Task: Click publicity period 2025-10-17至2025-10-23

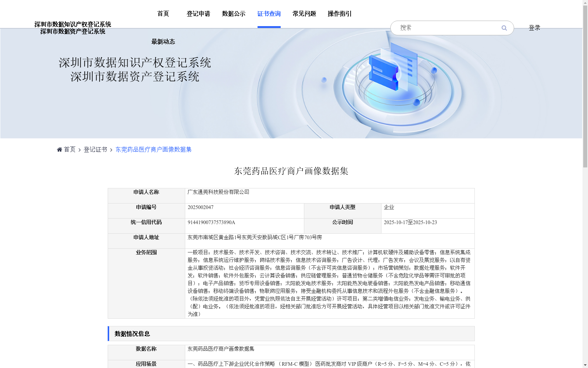Action: (x=410, y=222)
